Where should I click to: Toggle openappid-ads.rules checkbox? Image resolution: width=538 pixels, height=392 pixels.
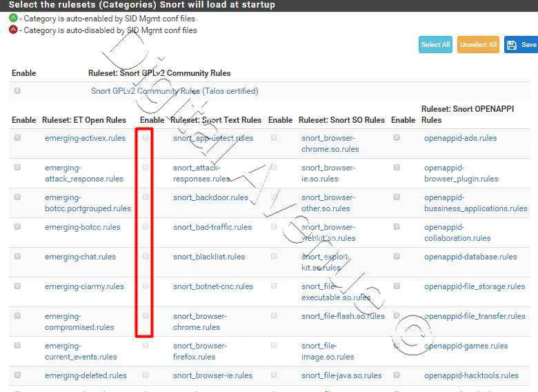point(397,137)
